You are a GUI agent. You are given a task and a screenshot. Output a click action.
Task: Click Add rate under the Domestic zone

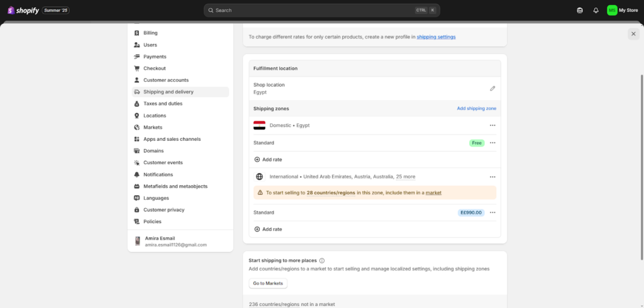point(272,160)
